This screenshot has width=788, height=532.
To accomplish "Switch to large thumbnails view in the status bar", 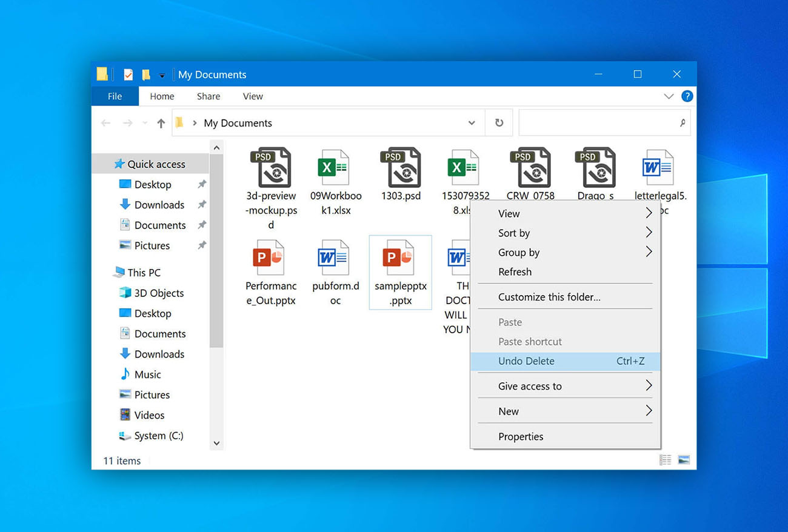I will 684,459.
